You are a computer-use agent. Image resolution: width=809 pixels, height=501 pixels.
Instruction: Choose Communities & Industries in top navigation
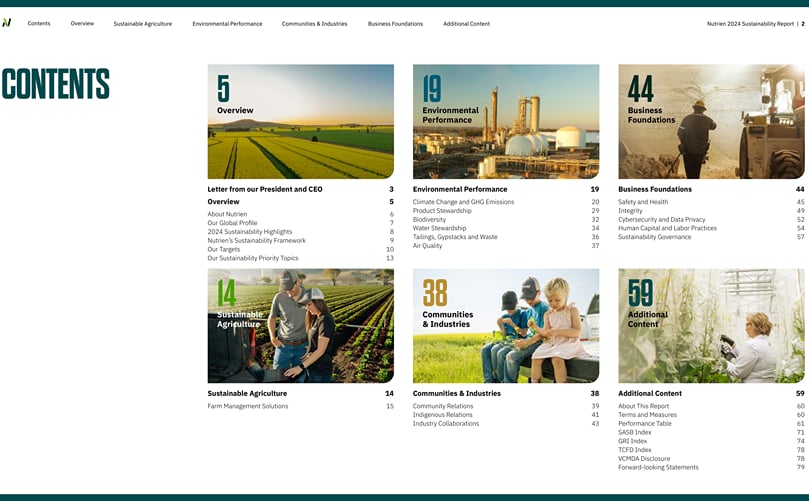[x=314, y=24]
